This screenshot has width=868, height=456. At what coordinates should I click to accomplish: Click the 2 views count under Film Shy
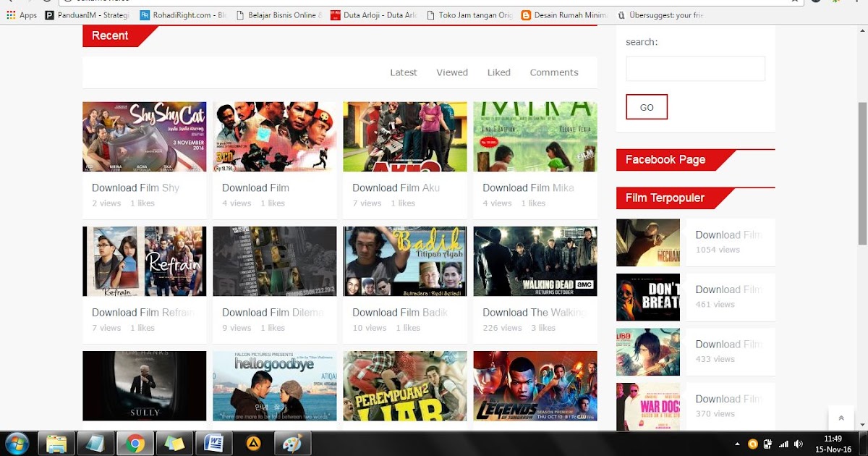pyautogui.click(x=106, y=203)
